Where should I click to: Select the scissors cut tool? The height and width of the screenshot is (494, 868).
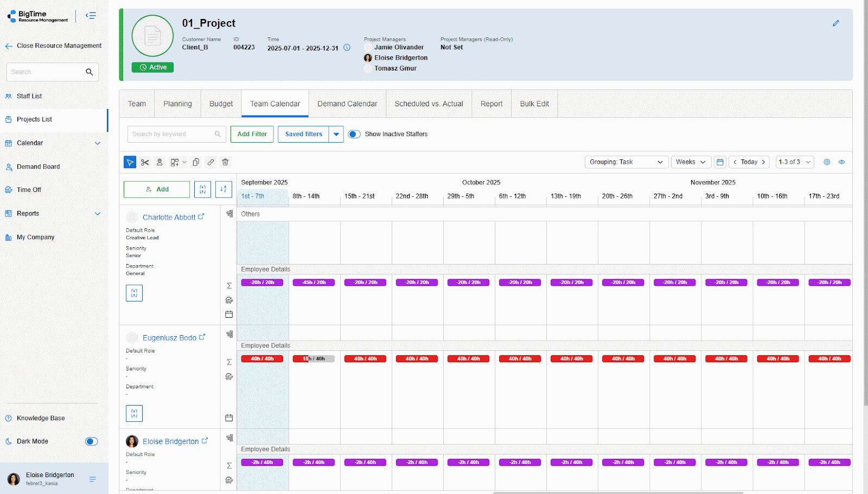[x=145, y=162]
